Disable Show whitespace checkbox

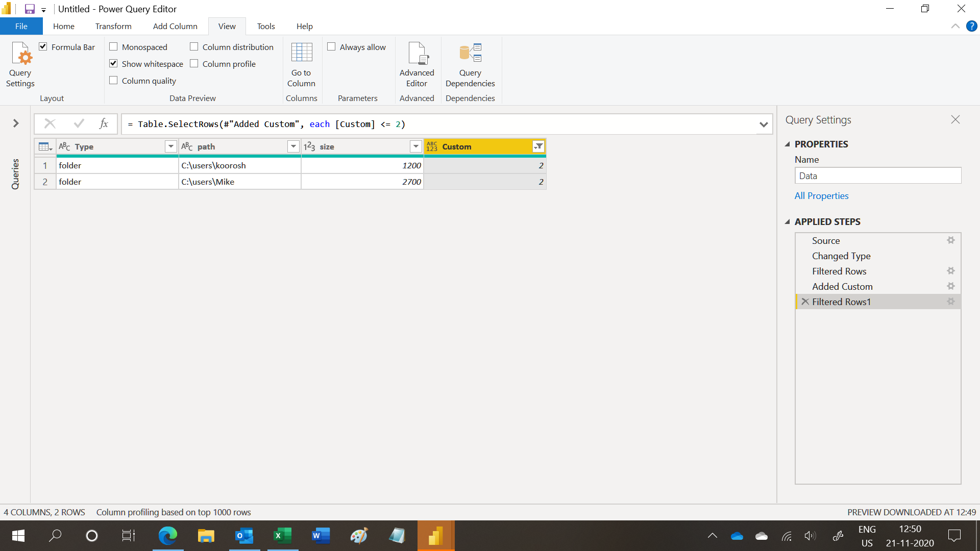113,63
